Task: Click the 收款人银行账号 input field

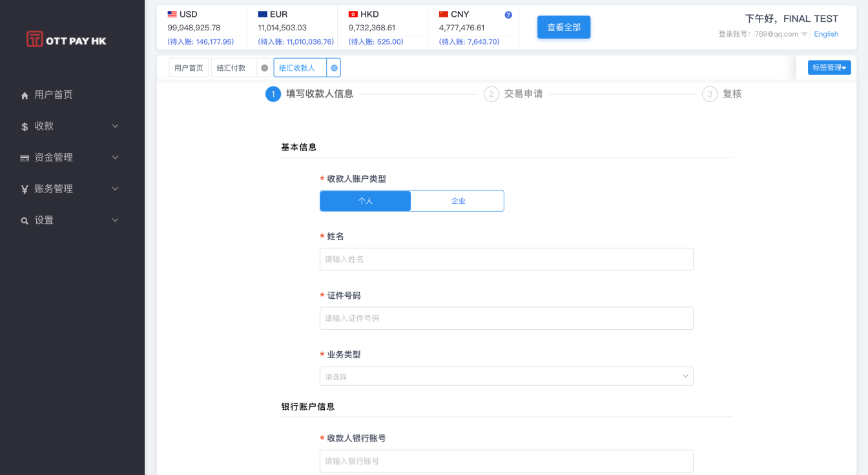Action: [x=506, y=461]
